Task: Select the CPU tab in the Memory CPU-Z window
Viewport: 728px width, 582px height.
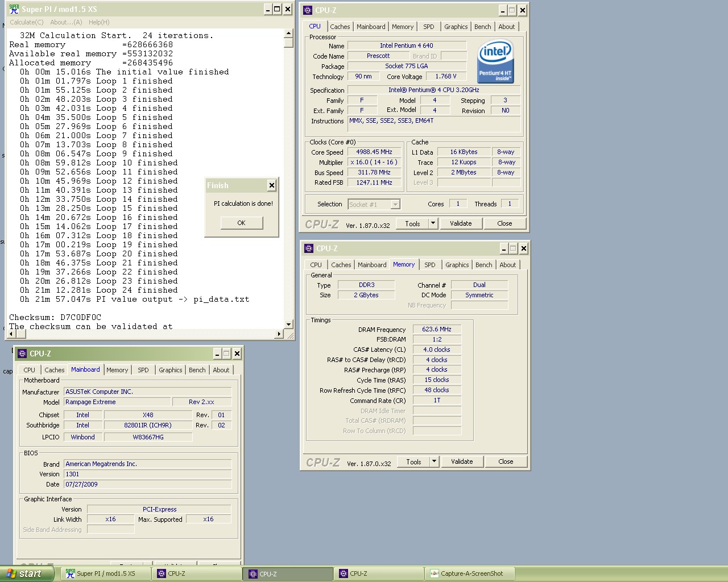Action: (x=316, y=265)
